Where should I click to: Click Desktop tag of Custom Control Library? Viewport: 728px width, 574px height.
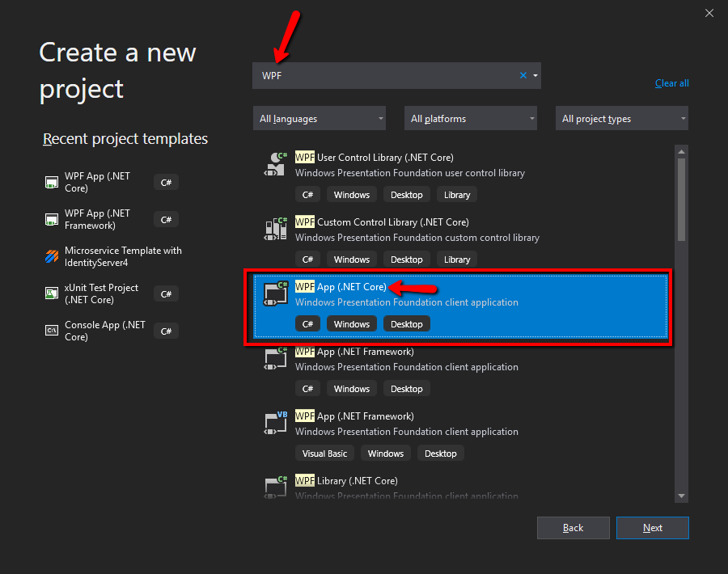407,260
